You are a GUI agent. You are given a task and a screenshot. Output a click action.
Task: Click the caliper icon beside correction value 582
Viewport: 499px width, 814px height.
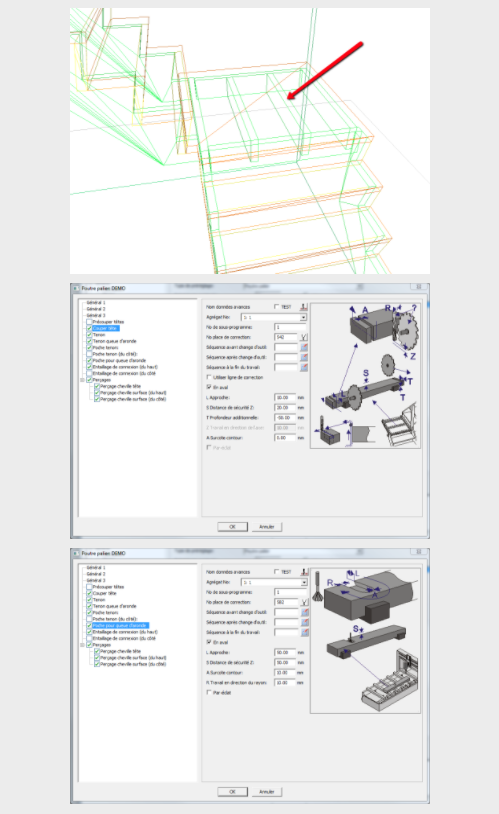pyautogui.click(x=304, y=602)
